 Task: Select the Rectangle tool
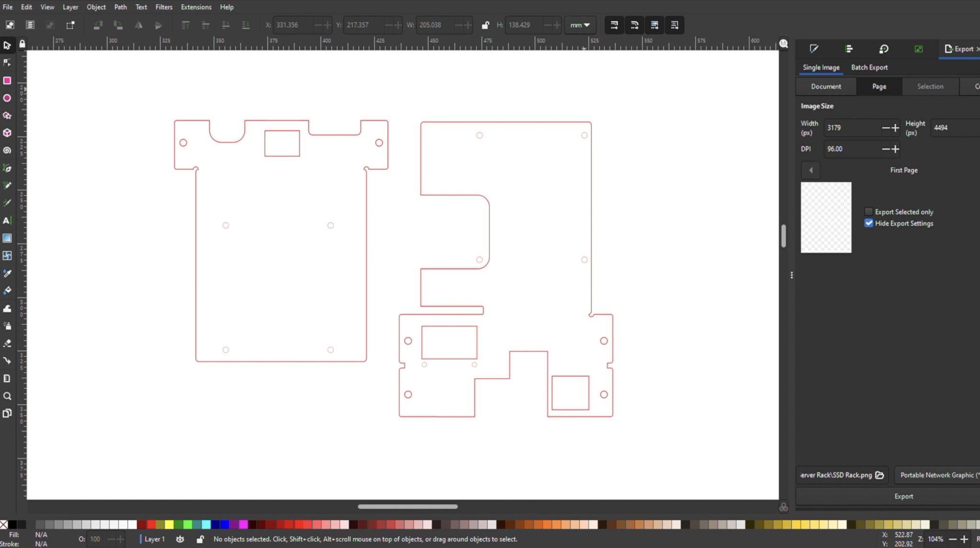click(x=7, y=80)
